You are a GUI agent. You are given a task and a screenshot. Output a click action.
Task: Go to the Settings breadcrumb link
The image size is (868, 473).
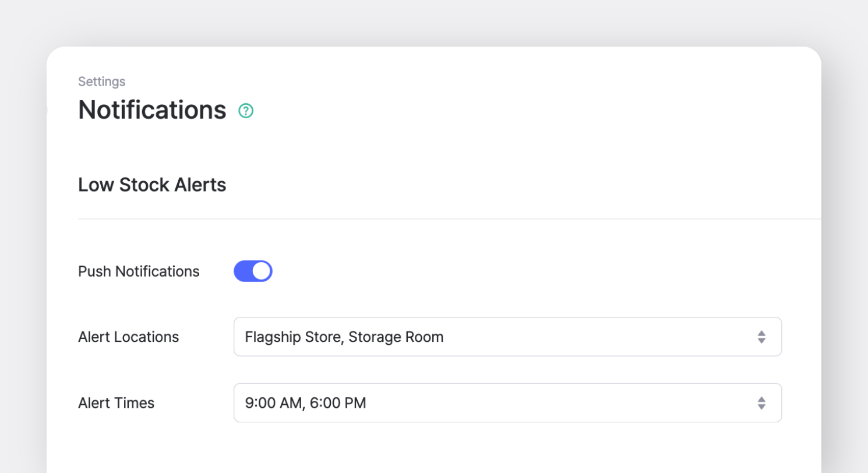tap(102, 82)
